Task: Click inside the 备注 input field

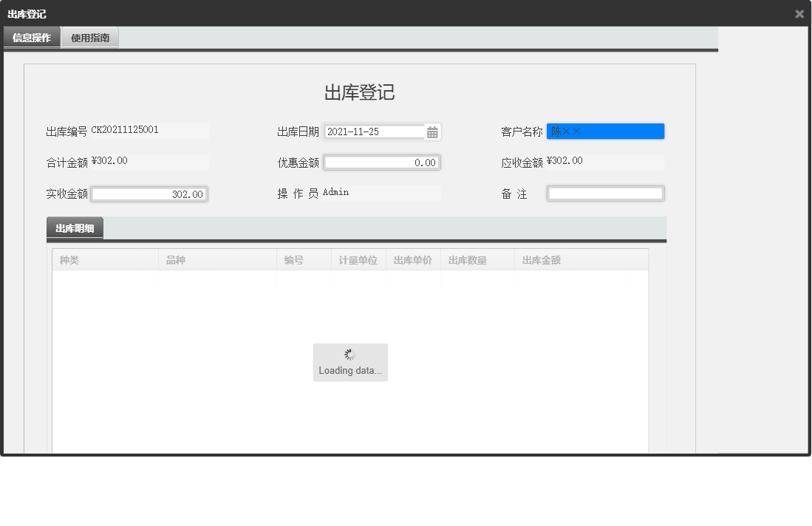Action: coord(604,193)
